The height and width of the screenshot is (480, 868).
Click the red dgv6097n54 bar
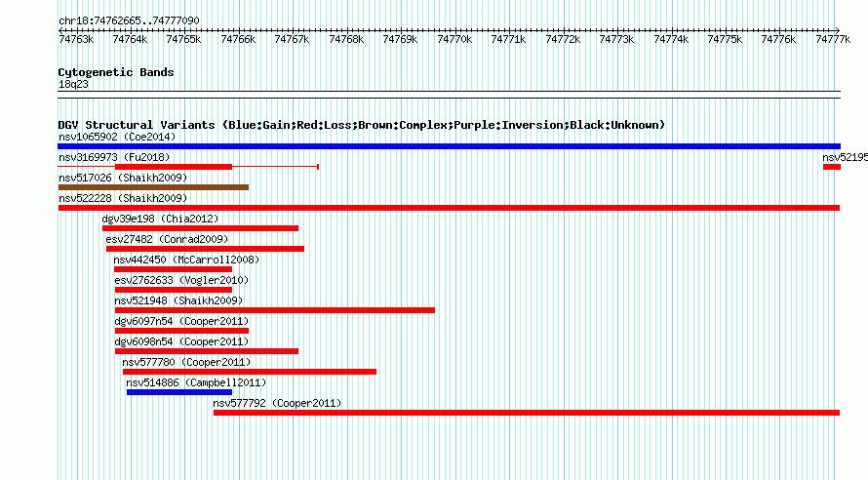coord(181,331)
